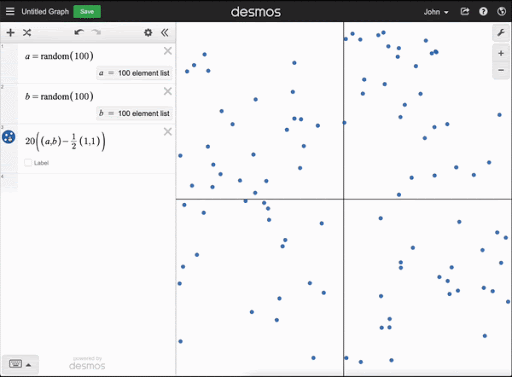Open the language globe icon
512x377 pixels.
tap(501, 12)
